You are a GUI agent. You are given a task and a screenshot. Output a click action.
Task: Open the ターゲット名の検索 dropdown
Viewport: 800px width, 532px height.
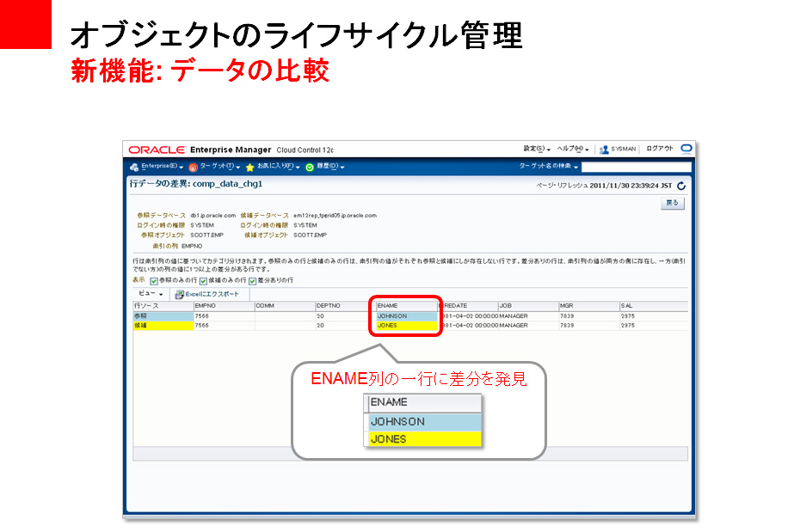pyautogui.click(x=549, y=166)
